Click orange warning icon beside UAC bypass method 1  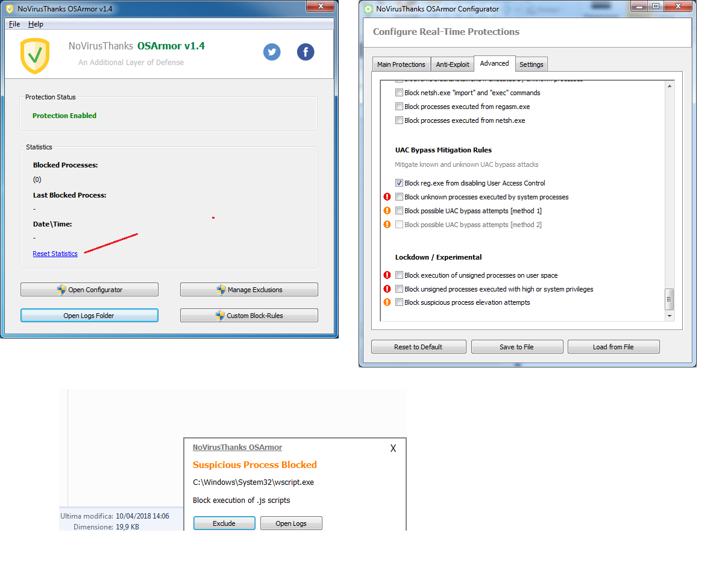point(388,211)
